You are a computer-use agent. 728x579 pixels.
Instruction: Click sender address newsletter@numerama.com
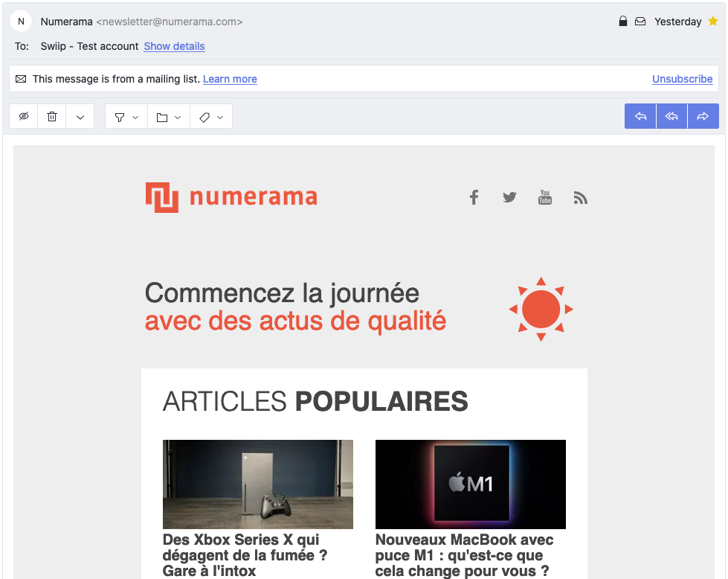click(170, 22)
